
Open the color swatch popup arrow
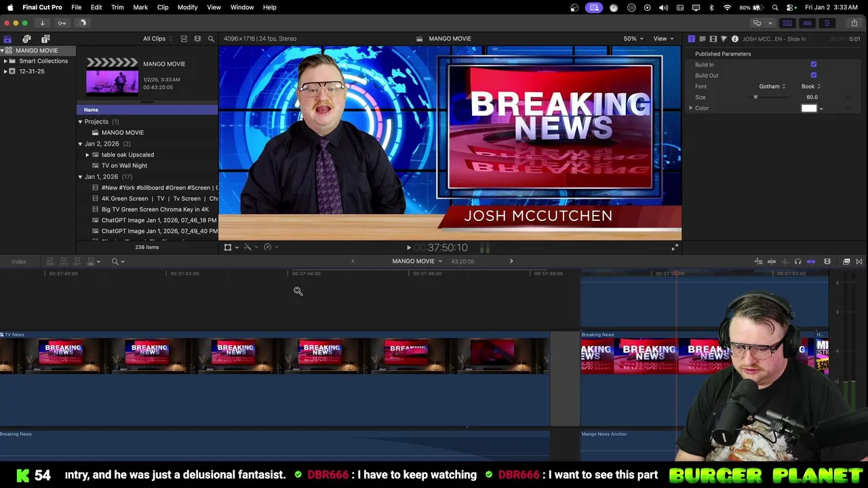(821, 108)
